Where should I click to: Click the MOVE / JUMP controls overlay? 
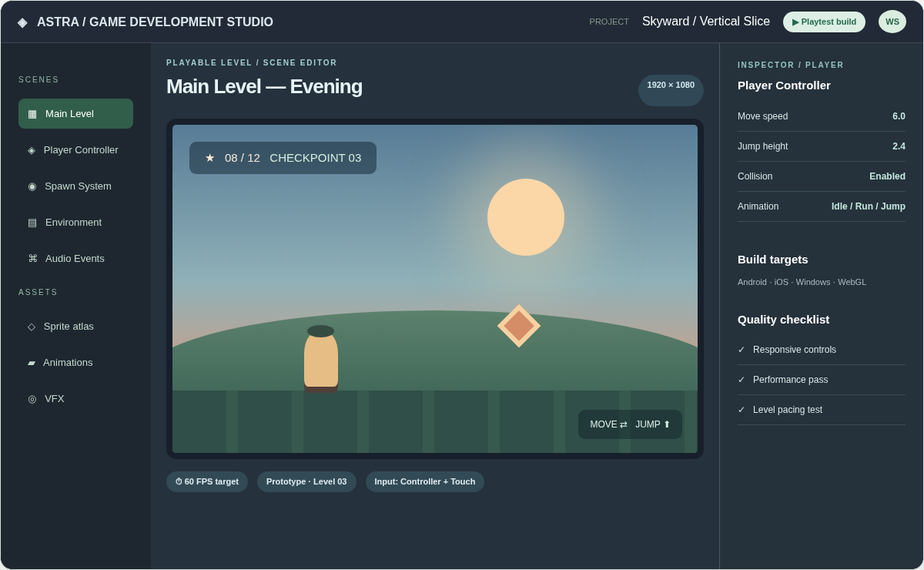[630, 424]
